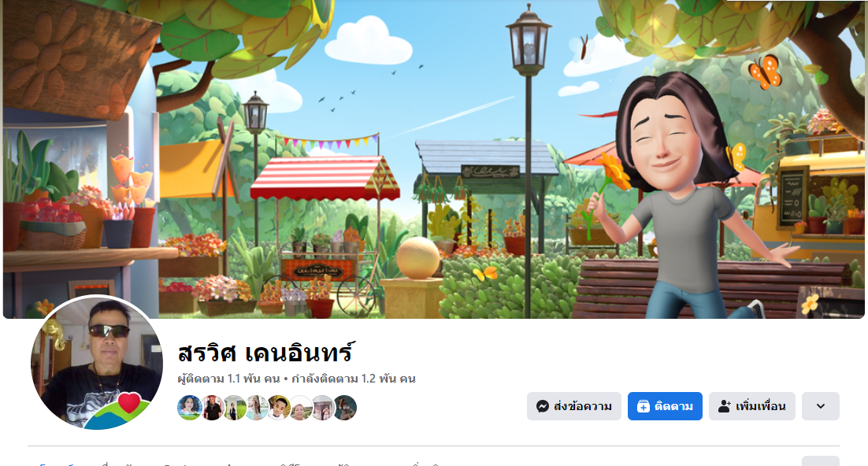Add friend using the เพิ่มเพื่อน button
Viewport: 868px width, 466px height.
tap(751, 406)
